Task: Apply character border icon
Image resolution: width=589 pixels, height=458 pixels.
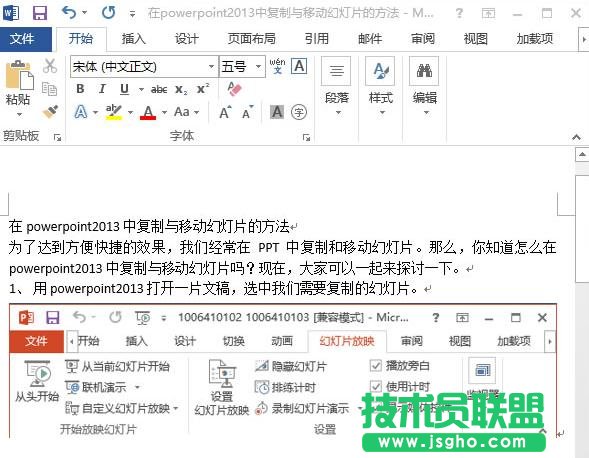Action: click(299, 66)
